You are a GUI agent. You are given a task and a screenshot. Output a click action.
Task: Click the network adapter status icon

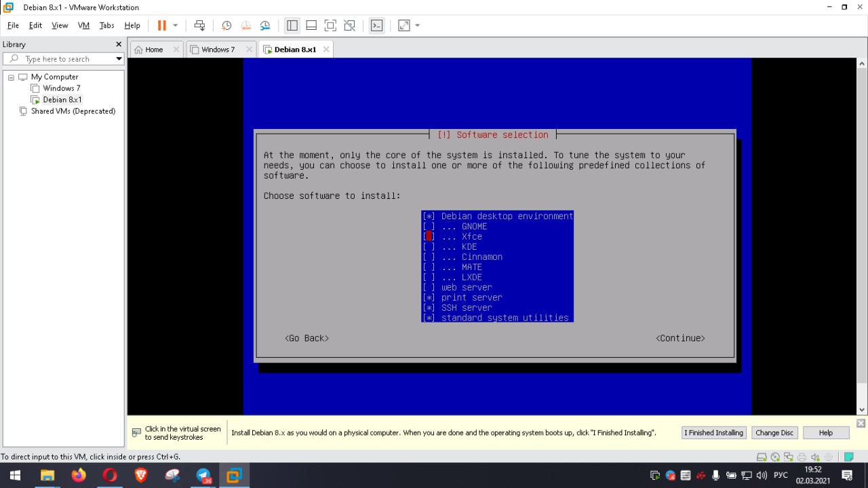point(788,457)
